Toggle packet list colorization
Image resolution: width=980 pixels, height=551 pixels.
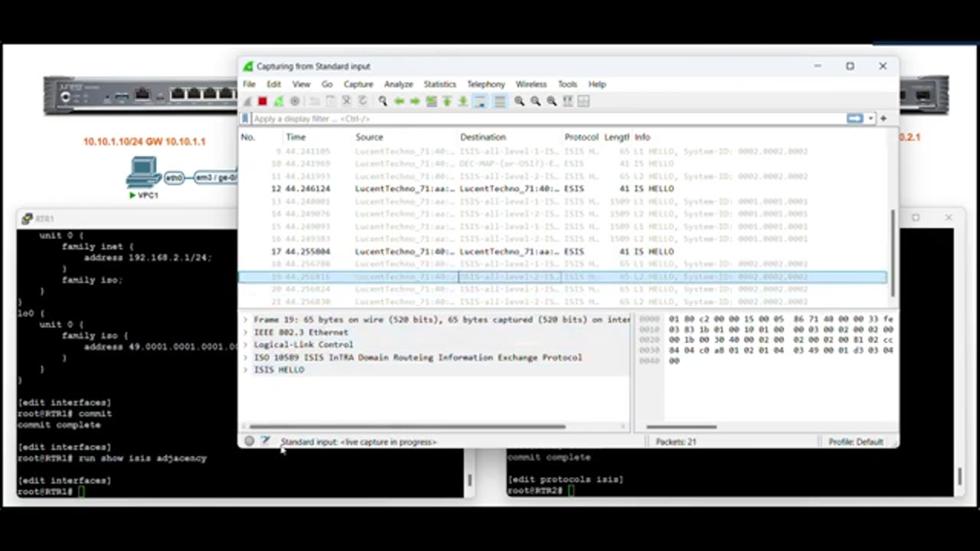[499, 101]
